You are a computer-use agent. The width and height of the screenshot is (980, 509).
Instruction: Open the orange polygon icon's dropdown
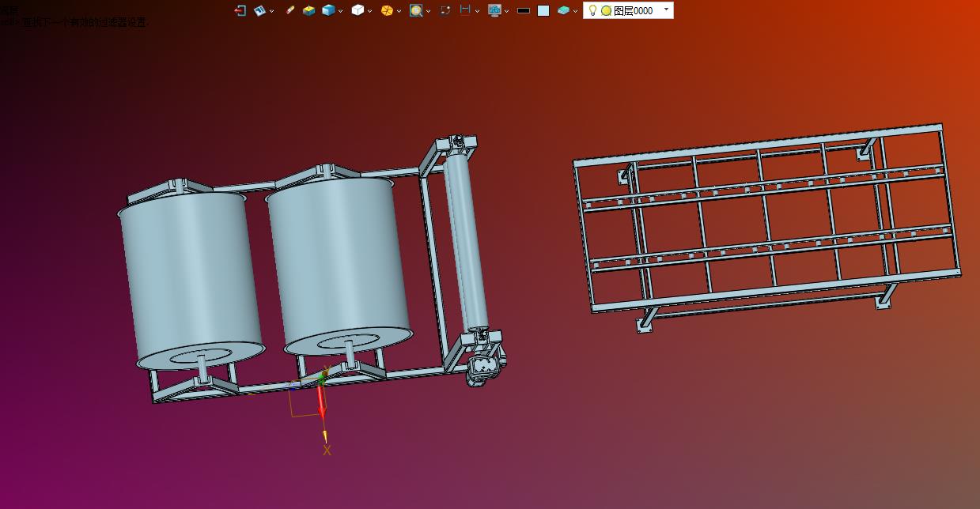click(399, 11)
